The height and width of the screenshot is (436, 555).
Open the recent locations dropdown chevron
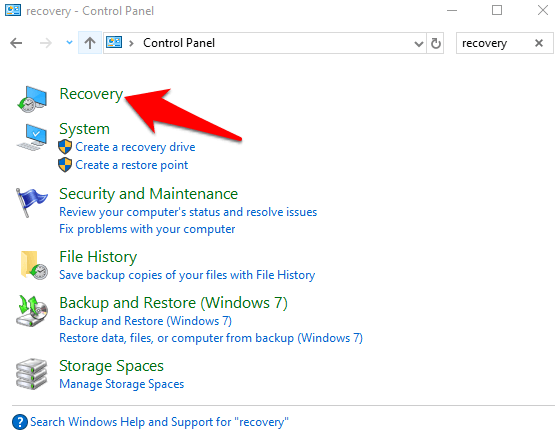point(69,42)
